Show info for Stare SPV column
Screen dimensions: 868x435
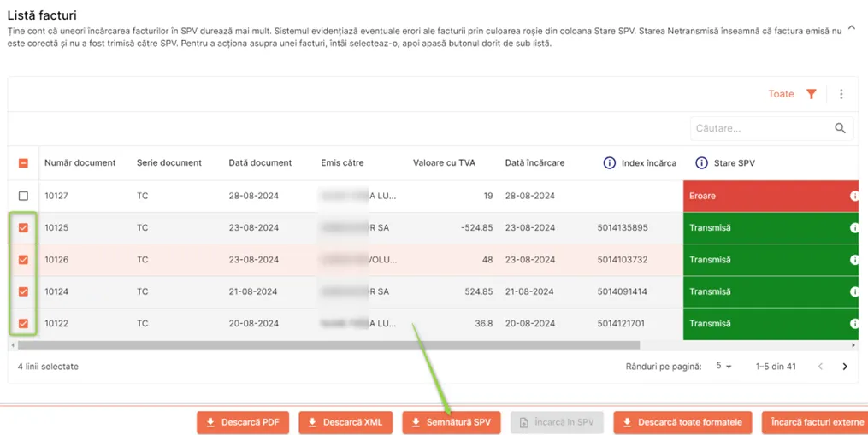coord(701,162)
